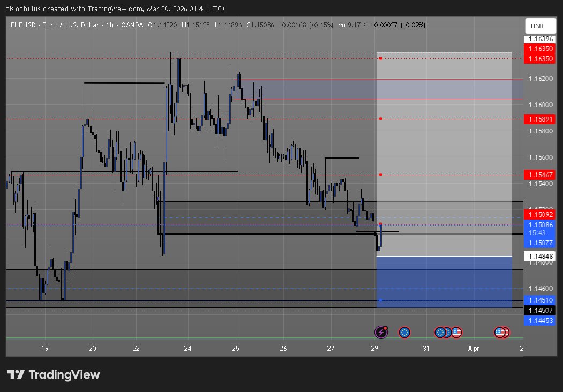The image size is (563, 392).
Task: Click the red dot on the 1.15467 level line
Action: point(380,175)
